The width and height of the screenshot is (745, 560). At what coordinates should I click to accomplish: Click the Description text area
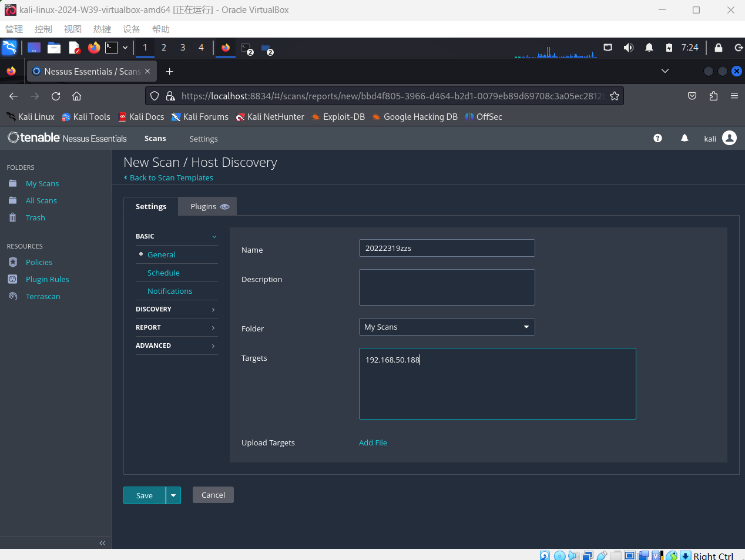point(447,287)
